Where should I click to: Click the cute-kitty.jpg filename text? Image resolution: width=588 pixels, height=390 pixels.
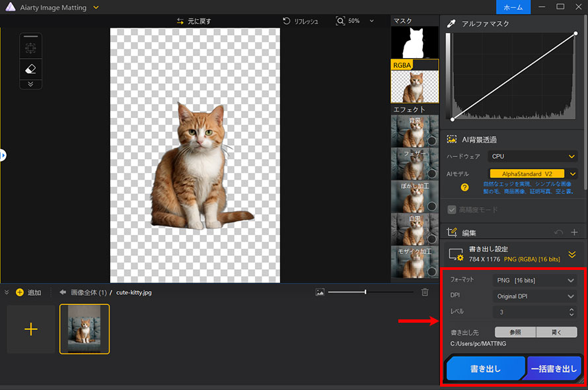coord(134,292)
